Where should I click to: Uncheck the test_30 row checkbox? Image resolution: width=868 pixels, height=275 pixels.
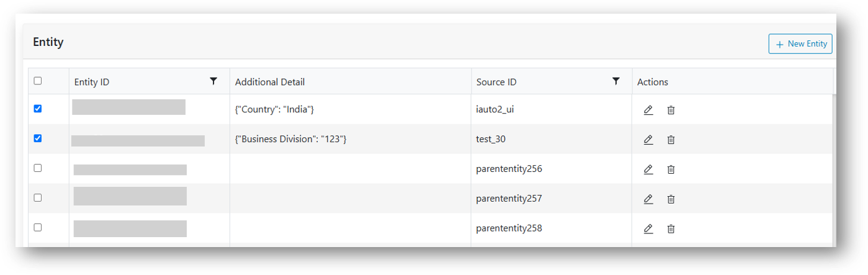pos(38,138)
